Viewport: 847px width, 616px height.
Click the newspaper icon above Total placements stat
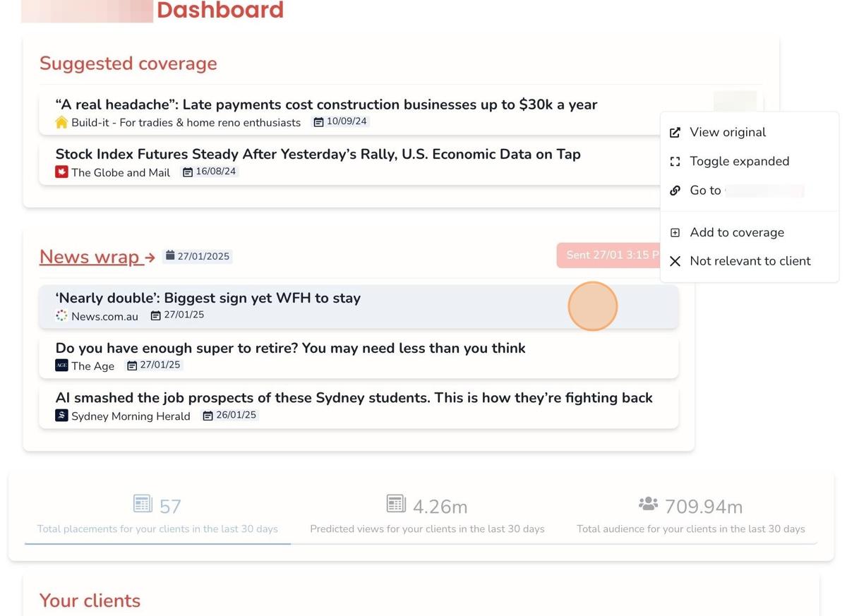141,502
